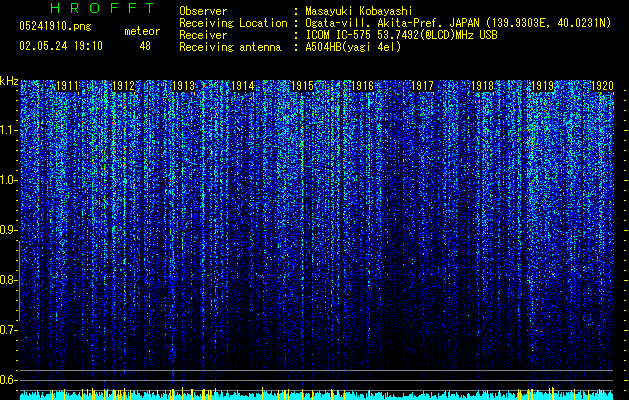
Task: Click the 1916 time marker
Action: [363, 86]
